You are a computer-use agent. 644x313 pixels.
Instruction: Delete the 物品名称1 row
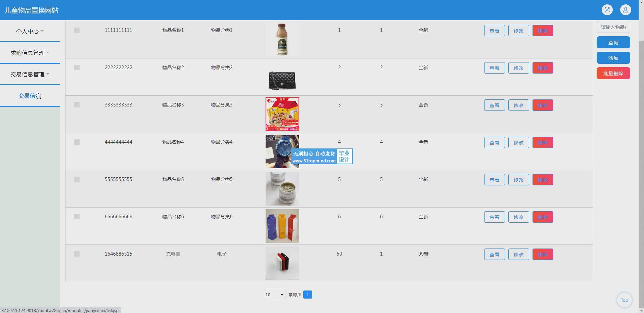click(543, 31)
